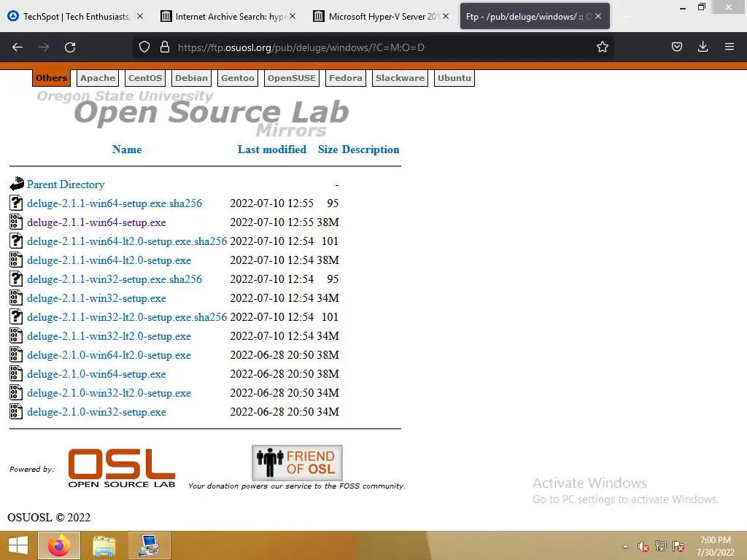Select the OpenSUSE mirror tab
Image resolution: width=747 pixels, height=560 pixels.
(x=292, y=78)
